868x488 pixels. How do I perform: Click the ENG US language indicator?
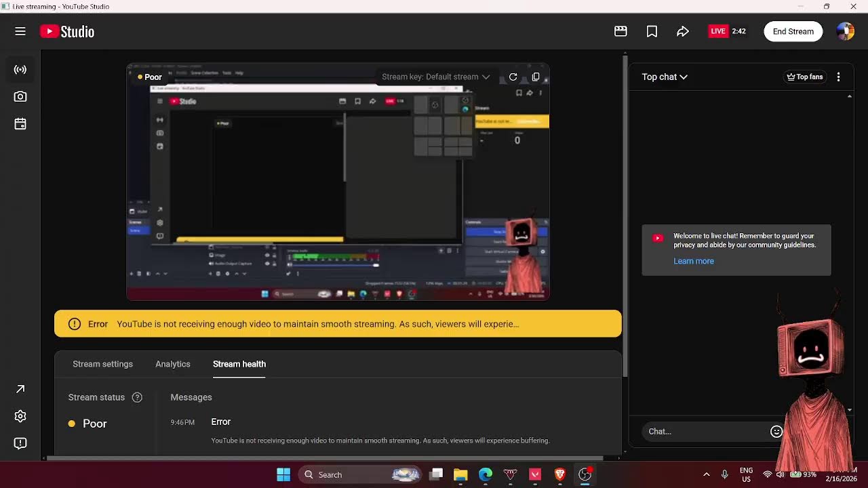pyautogui.click(x=746, y=474)
